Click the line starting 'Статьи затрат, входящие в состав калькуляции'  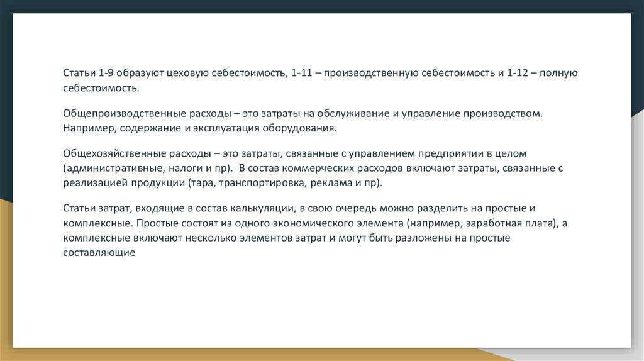pyautogui.click(x=299, y=208)
